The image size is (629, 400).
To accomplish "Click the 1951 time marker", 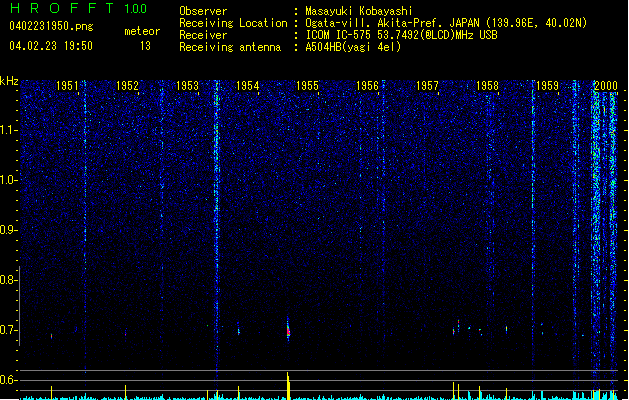I will point(67,86).
